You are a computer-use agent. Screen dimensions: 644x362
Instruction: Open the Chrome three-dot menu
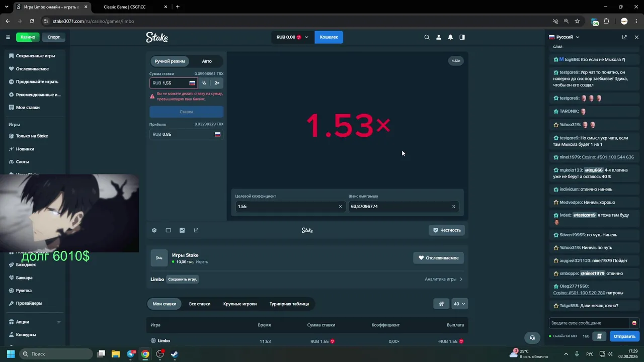636,21
